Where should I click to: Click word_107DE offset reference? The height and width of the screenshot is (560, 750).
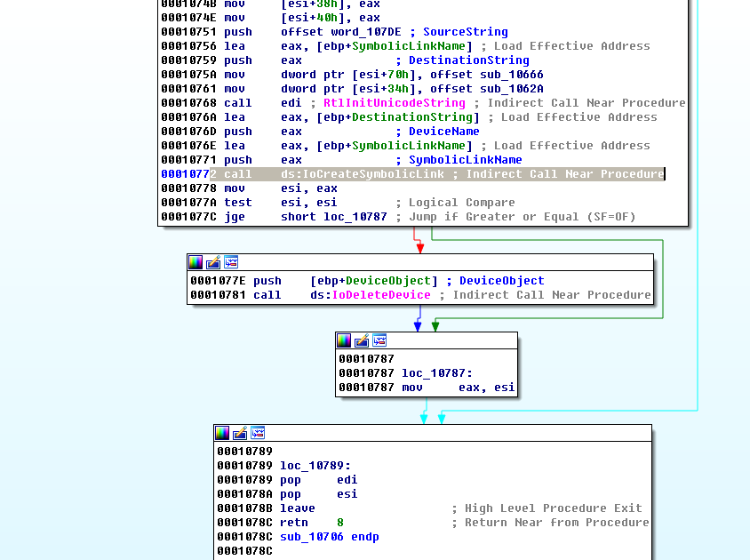tap(366, 32)
